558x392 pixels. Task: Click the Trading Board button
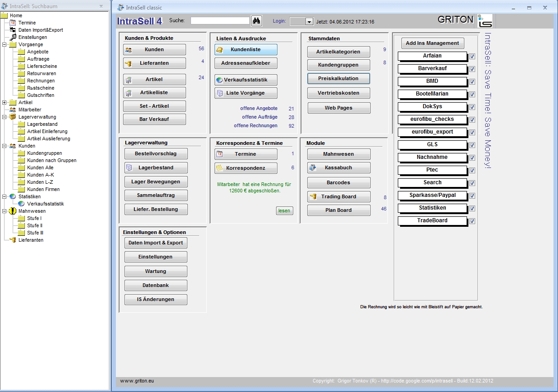click(x=339, y=197)
